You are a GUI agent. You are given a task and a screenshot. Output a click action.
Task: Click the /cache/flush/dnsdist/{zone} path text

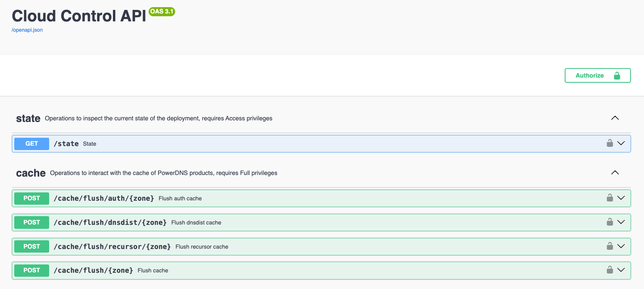(110, 222)
